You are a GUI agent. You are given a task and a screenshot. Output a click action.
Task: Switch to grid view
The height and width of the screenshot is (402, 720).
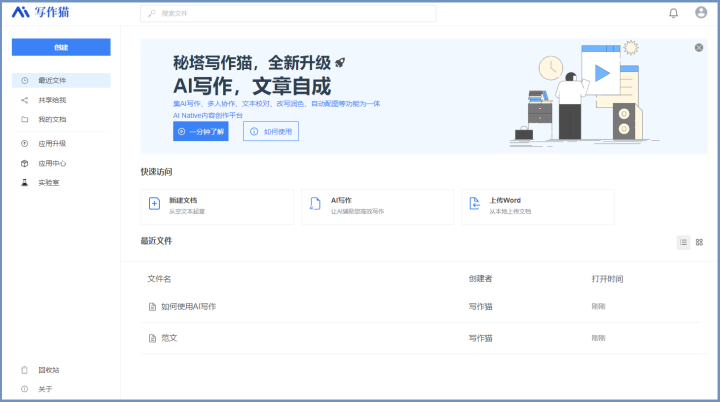[x=699, y=242]
